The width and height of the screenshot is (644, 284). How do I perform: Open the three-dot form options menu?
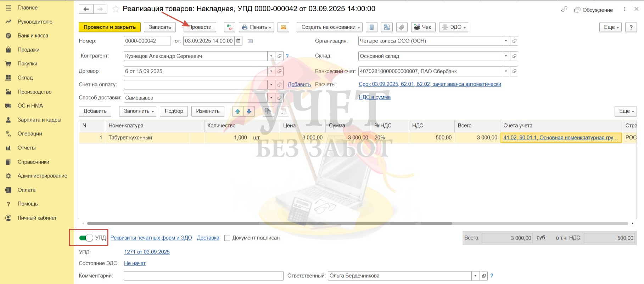625,9
